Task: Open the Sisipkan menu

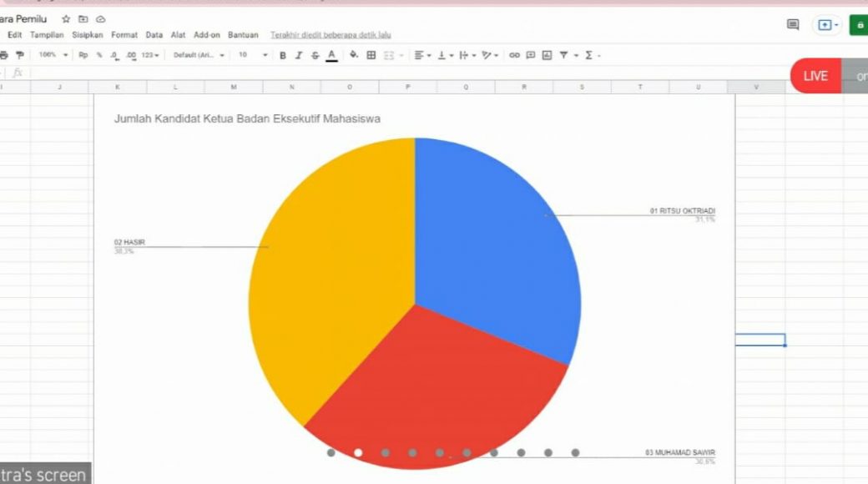Action: pyautogui.click(x=88, y=35)
